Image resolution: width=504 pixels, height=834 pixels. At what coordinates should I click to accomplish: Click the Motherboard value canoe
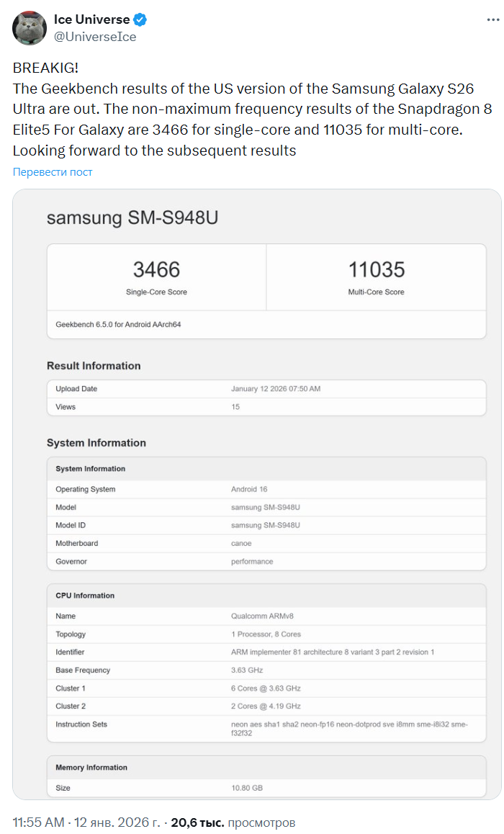[241, 544]
